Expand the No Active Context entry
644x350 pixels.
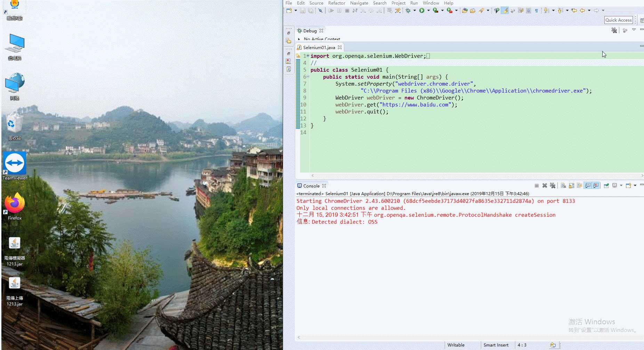click(299, 39)
